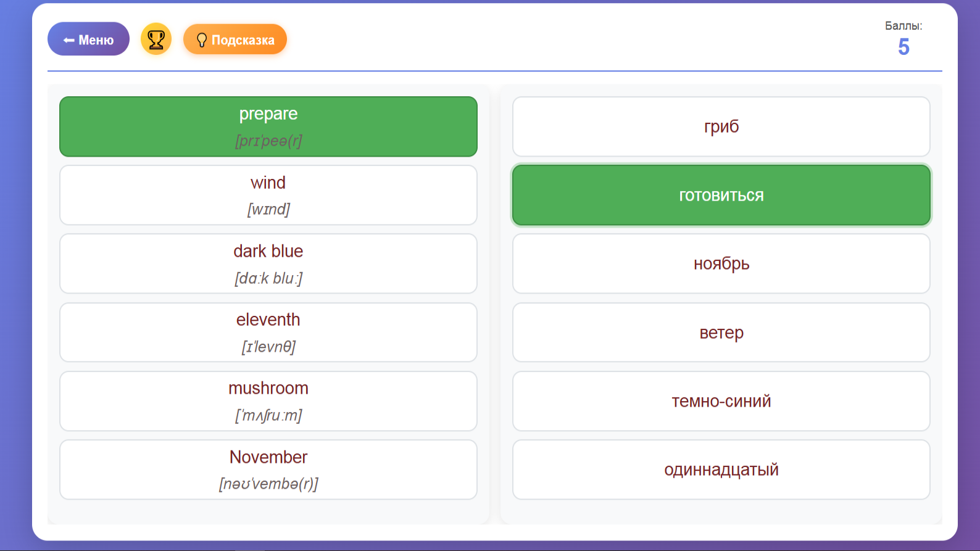This screenshot has width=980, height=551.
Task: Click the mushroom phonetic transcription text
Action: tap(268, 415)
